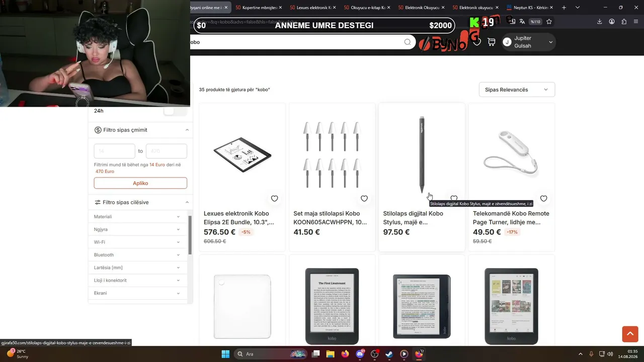Click the translate page icon in address bar
Image resolution: width=644 pixels, height=362 pixels.
coord(522,22)
